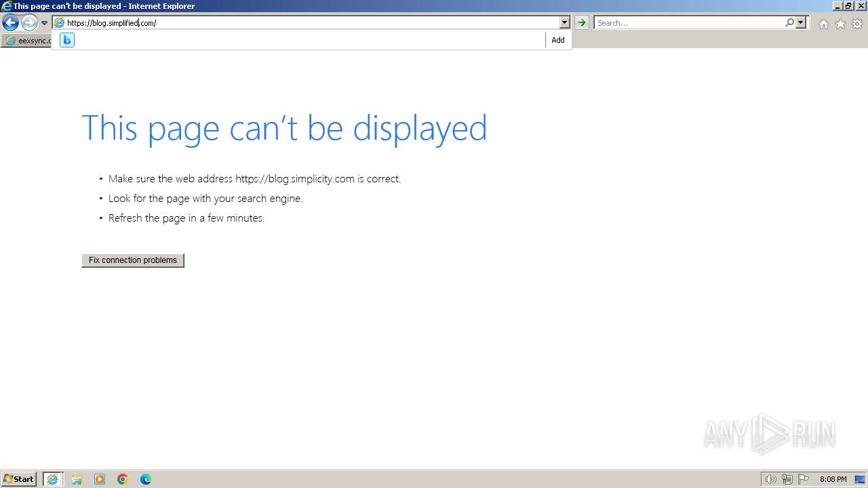868x488 pixels.
Task: Click the green Go arrow button
Action: pyautogui.click(x=581, y=23)
